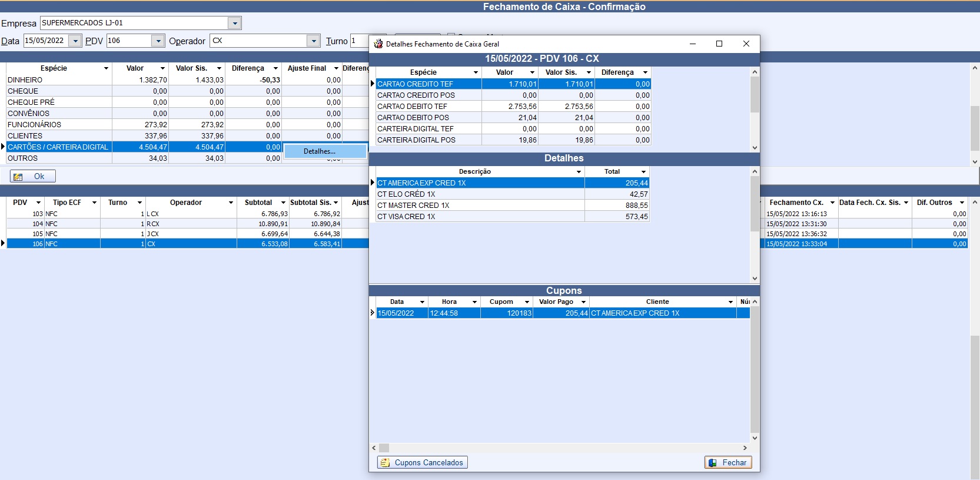Open the PDV number dropdown

point(158,41)
